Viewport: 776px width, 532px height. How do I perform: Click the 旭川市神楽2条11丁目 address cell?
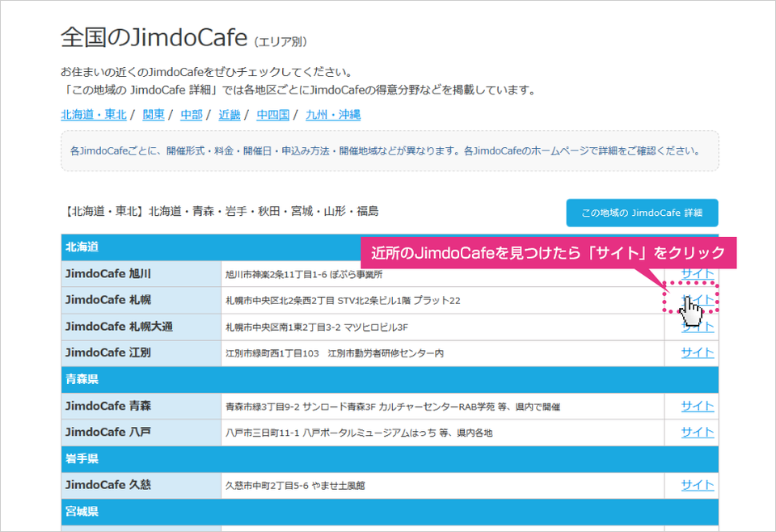pos(442,273)
